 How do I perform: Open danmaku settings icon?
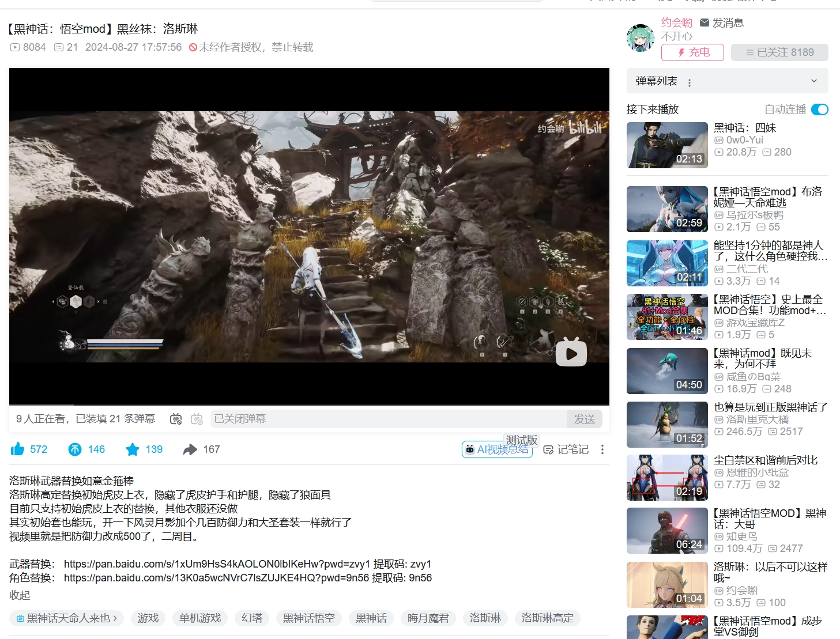(x=197, y=419)
